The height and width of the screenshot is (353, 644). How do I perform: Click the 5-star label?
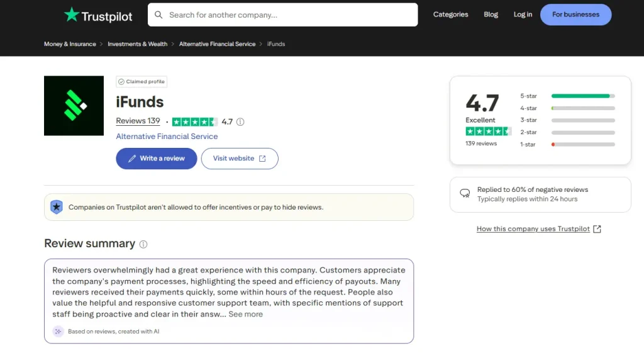pos(528,96)
